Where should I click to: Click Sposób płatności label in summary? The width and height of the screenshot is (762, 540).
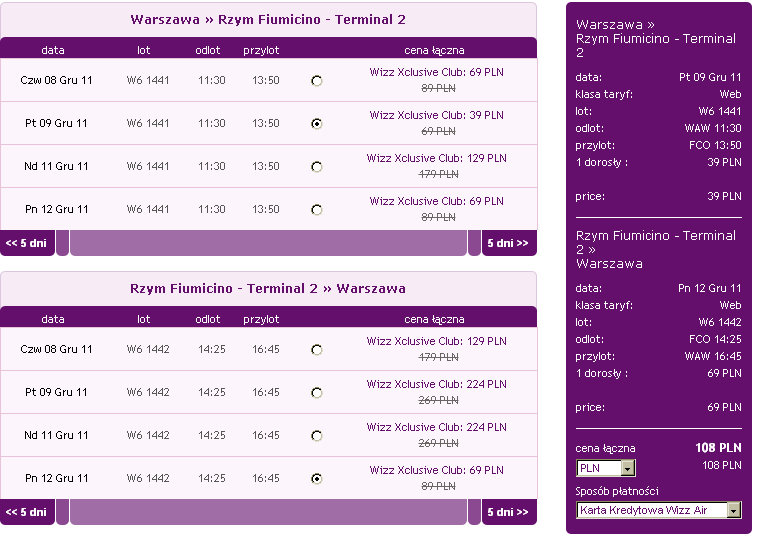tap(617, 491)
